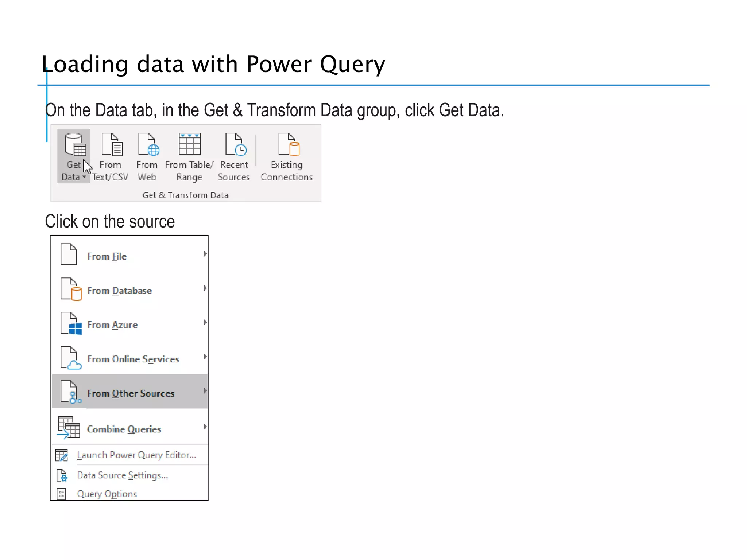Click the From Table/Range grid icon
This screenshot has height=560, width=747.
[189, 144]
